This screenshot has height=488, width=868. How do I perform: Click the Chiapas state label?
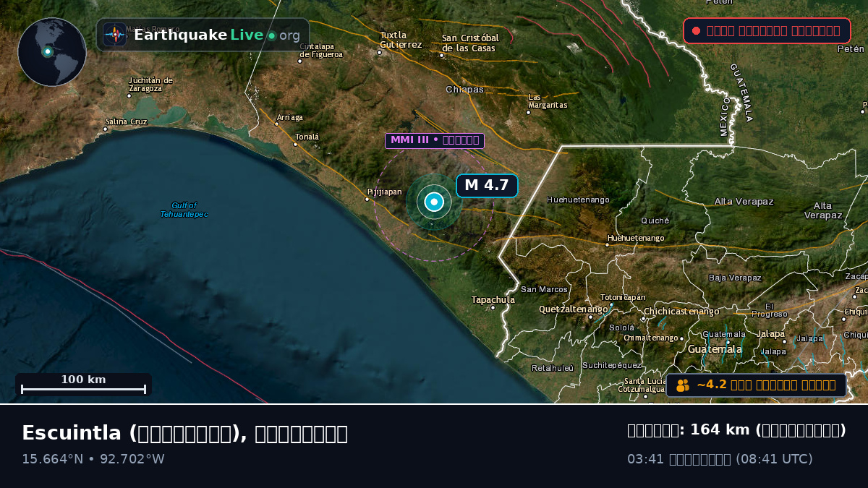pos(464,90)
